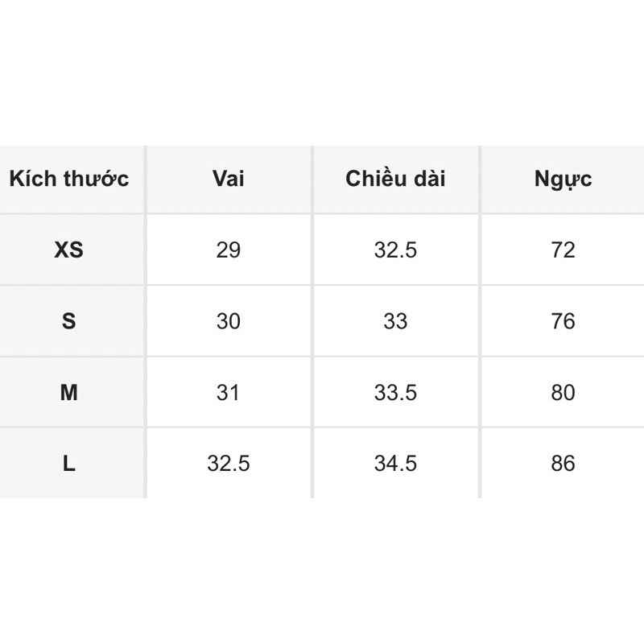Click the L chest value 86
The height and width of the screenshot is (644, 644).
(563, 464)
